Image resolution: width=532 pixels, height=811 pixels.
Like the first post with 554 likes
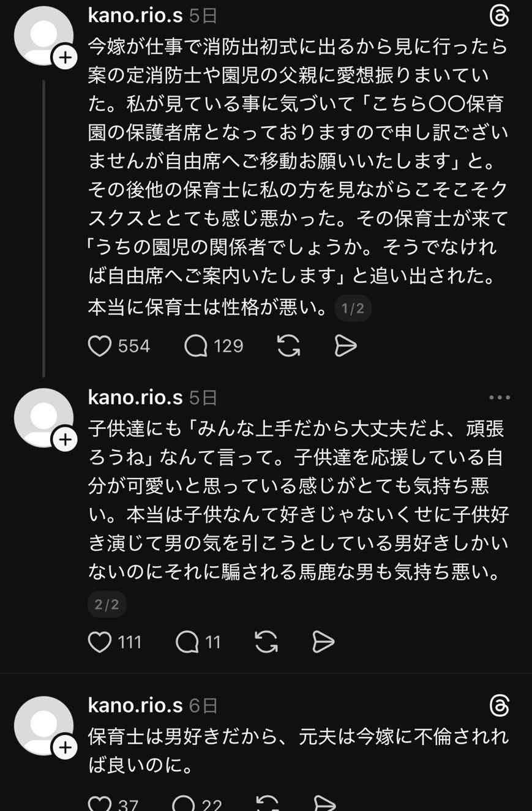point(100,346)
